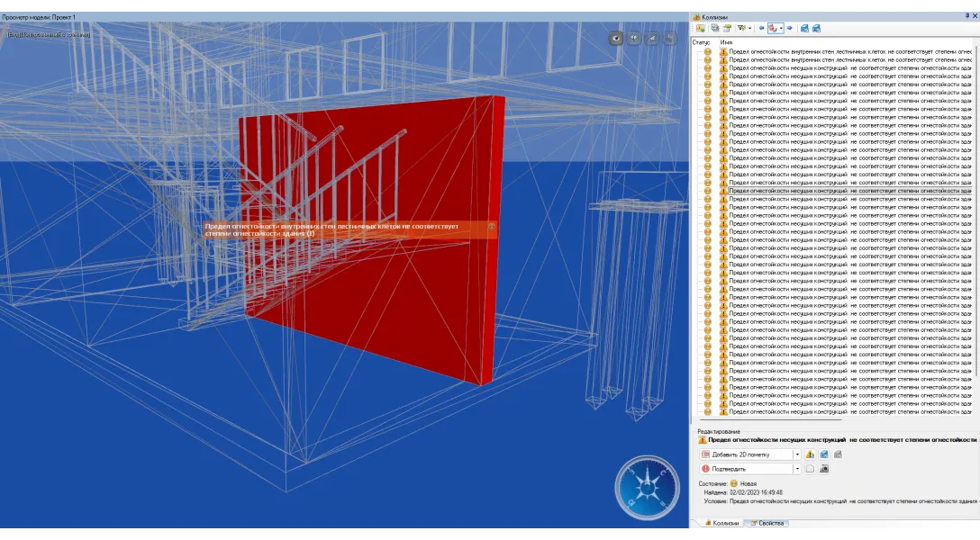Click the camera snapshot icon beside Подтвердить
The image size is (980, 540).
(x=824, y=469)
